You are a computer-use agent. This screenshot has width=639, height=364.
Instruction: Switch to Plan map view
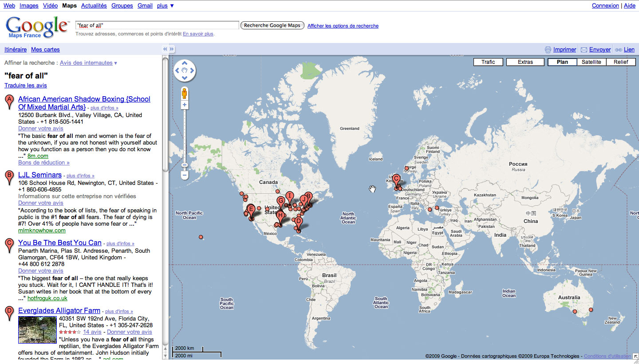tap(562, 62)
